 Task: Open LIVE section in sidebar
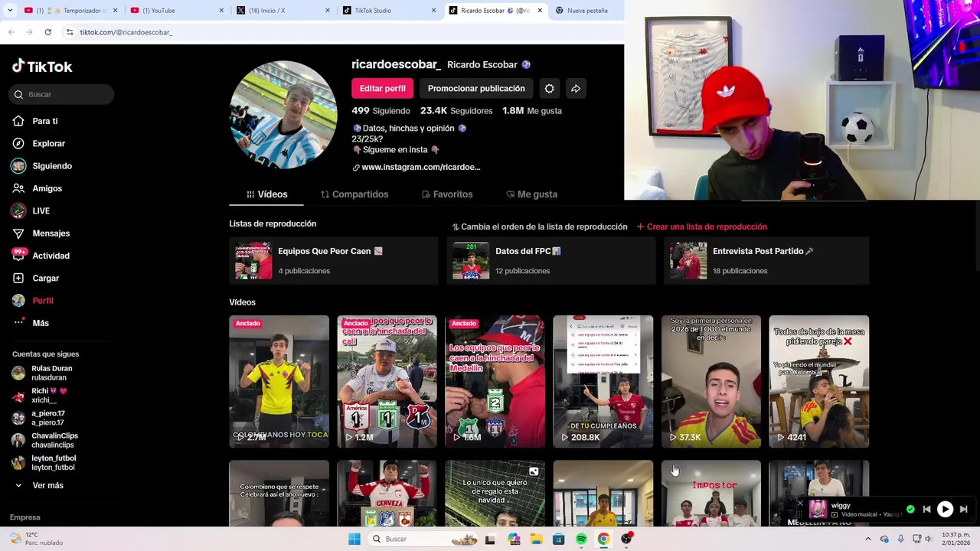(x=31, y=210)
